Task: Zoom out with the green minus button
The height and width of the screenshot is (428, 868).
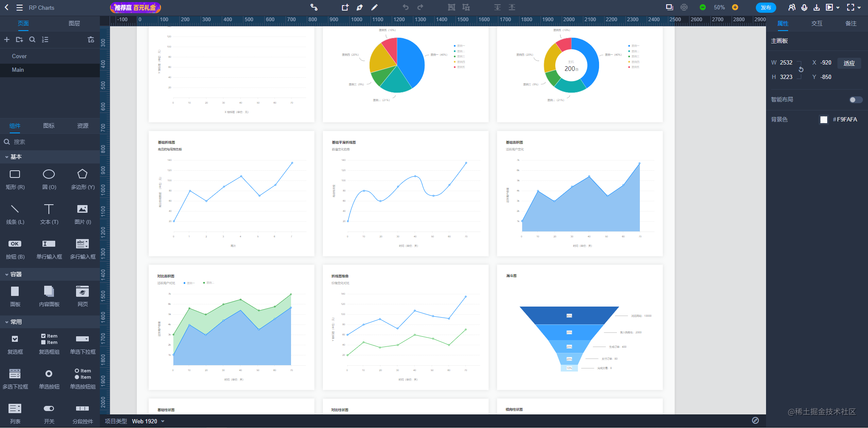Action: (x=703, y=7)
